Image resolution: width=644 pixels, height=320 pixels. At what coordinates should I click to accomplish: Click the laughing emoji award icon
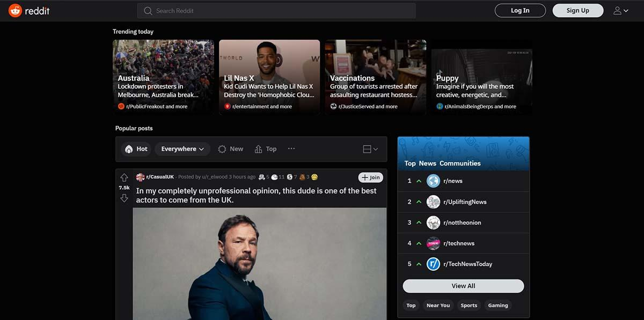pyautogui.click(x=314, y=177)
